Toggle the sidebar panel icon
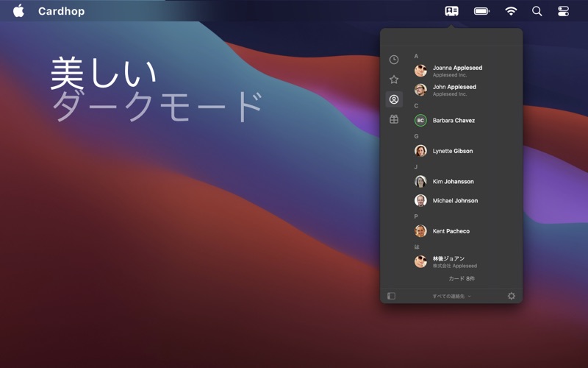Image resolution: width=588 pixels, height=368 pixels. pos(391,296)
